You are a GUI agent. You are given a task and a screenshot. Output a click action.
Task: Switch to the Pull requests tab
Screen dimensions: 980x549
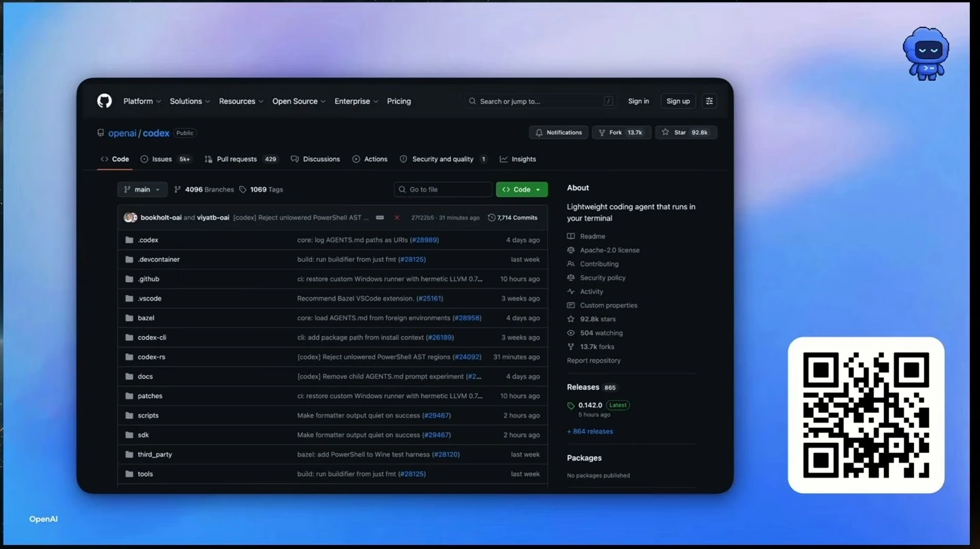click(x=241, y=159)
